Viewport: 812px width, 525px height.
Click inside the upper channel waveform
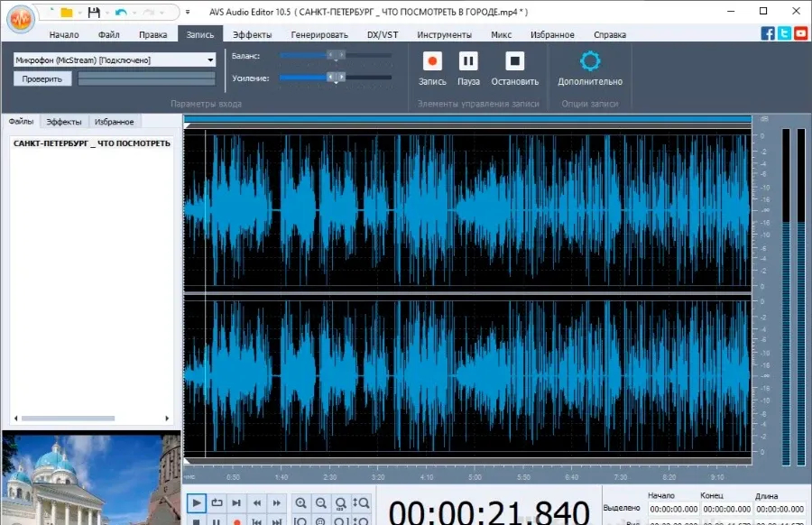467,209
